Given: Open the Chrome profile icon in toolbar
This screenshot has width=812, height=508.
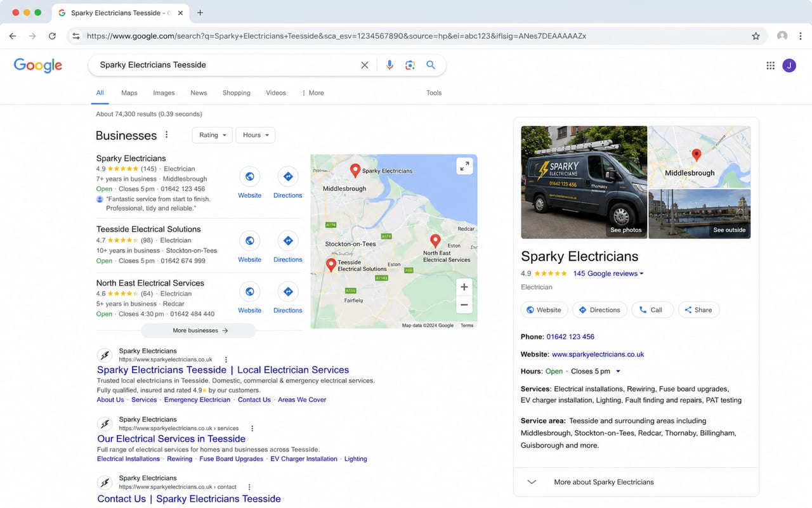Looking at the screenshot, I should [x=782, y=36].
